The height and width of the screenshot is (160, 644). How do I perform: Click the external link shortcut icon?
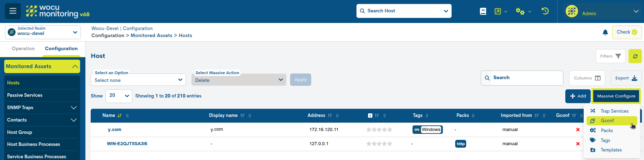click(498, 11)
